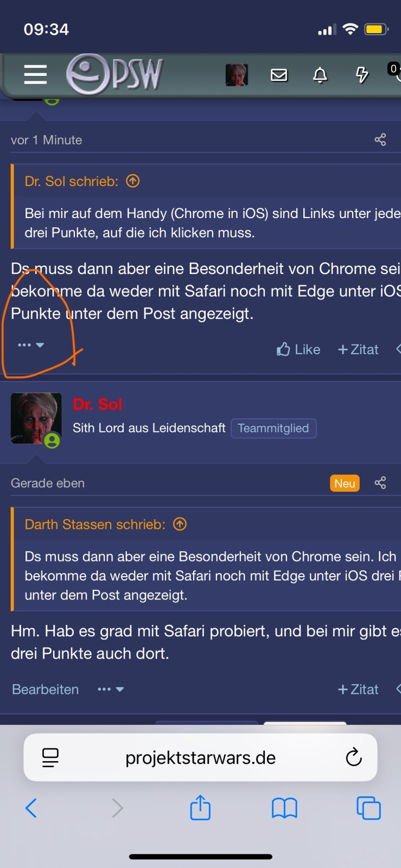
Task: Reload the page in Safari
Action: pyautogui.click(x=354, y=757)
